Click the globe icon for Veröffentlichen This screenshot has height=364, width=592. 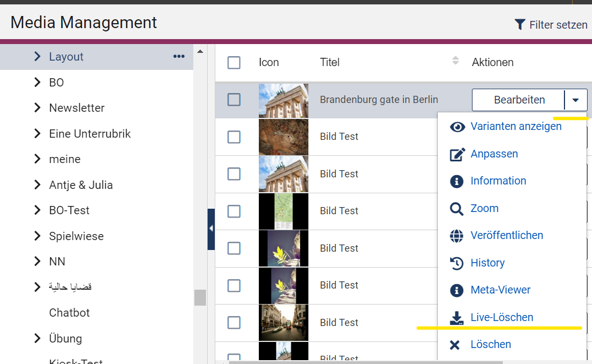point(457,236)
